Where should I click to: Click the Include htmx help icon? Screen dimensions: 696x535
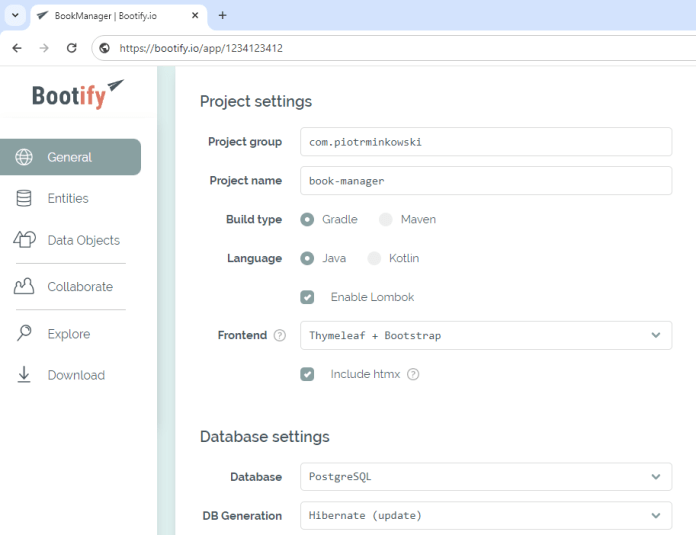pos(413,374)
